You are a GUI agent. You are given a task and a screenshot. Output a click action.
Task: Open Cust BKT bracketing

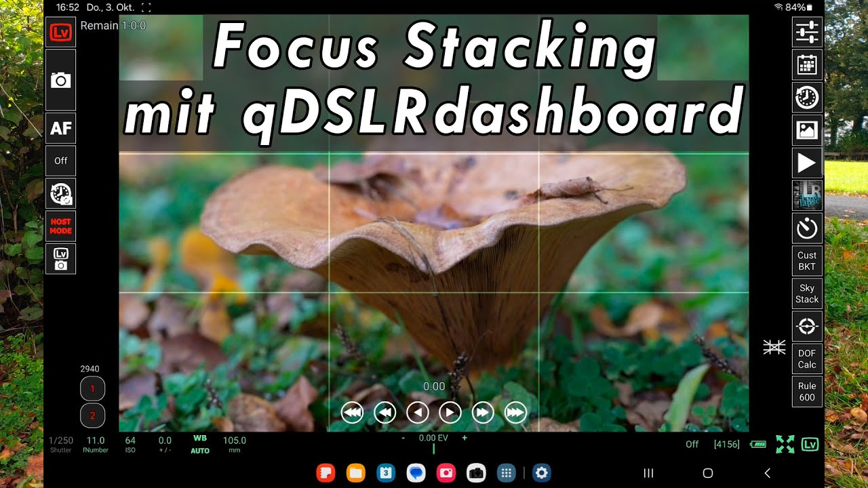807,261
